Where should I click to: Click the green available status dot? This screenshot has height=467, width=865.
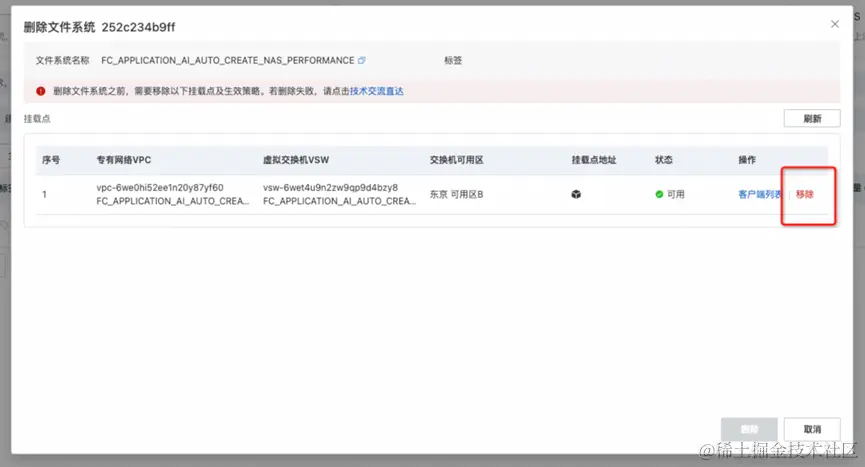pyautogui.click(x=659, y=194)
